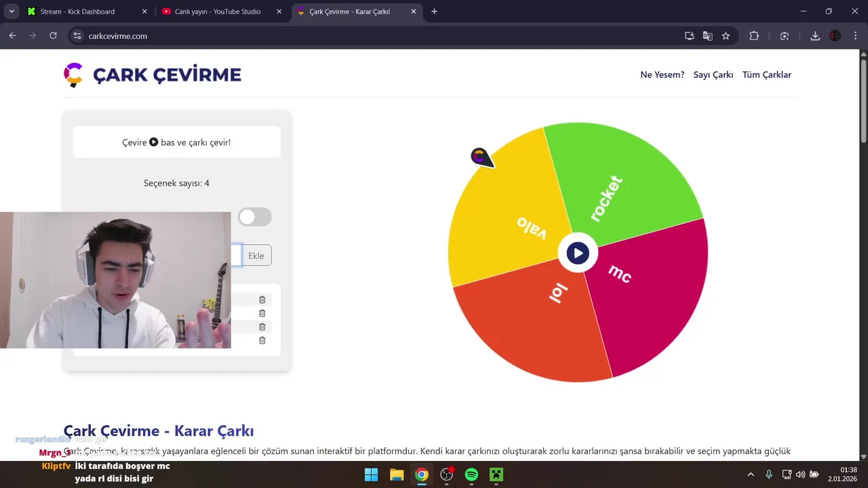This screenshot has height=488, width=868.
Task: Delete the fourth option in the list
Action: pos(262,340)
